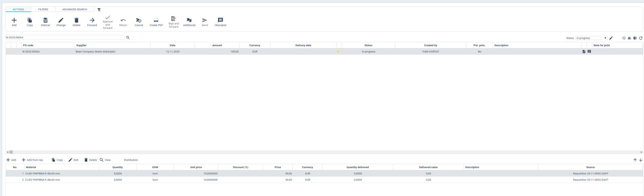This screenshot has width=644, height=196.
Task: Click the Internal save icon
Action: tap(46, 20)
